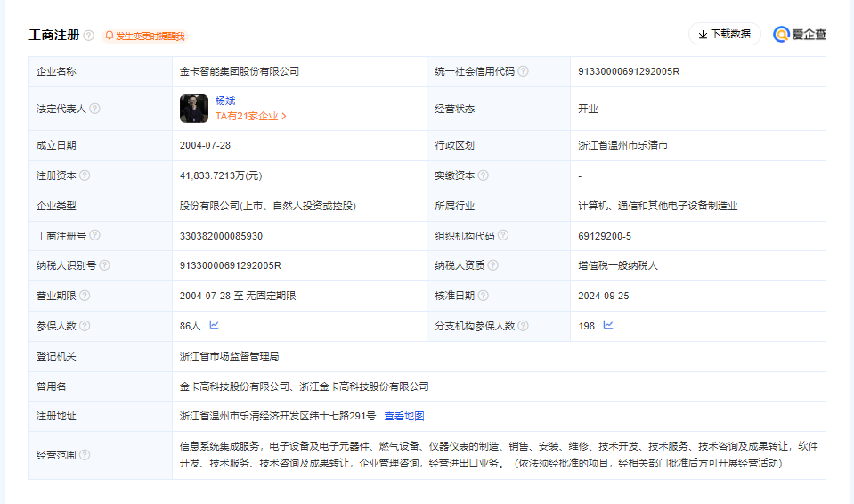This screenshot has height=504, width=854.
Task: Click help icon next to 营业期限
Action: tap(85, 296)
